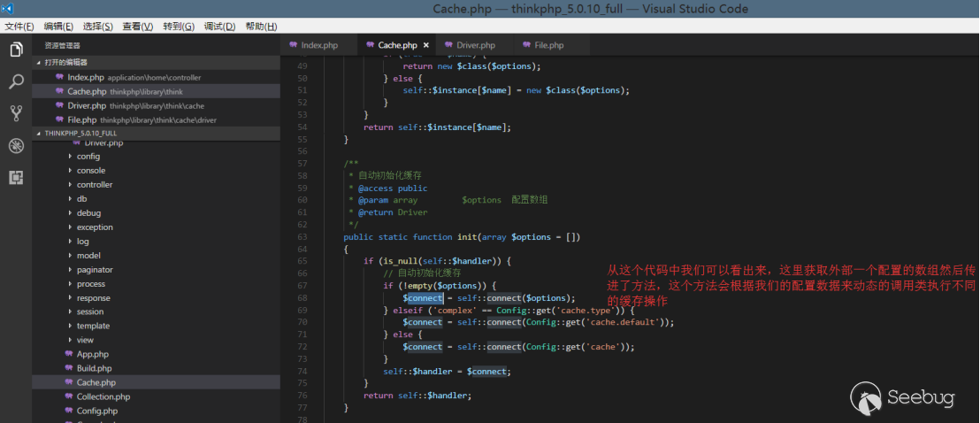Expand the model folder
This screenshot has height=423, width=980.
[88, 255]
